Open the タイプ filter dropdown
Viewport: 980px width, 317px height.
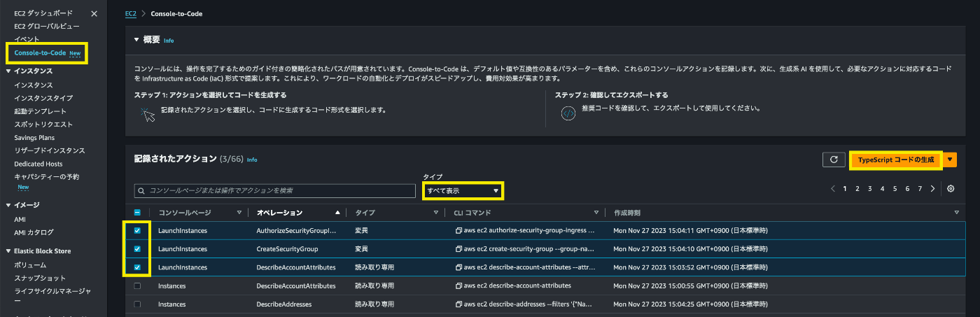click(x=463, y=190)
